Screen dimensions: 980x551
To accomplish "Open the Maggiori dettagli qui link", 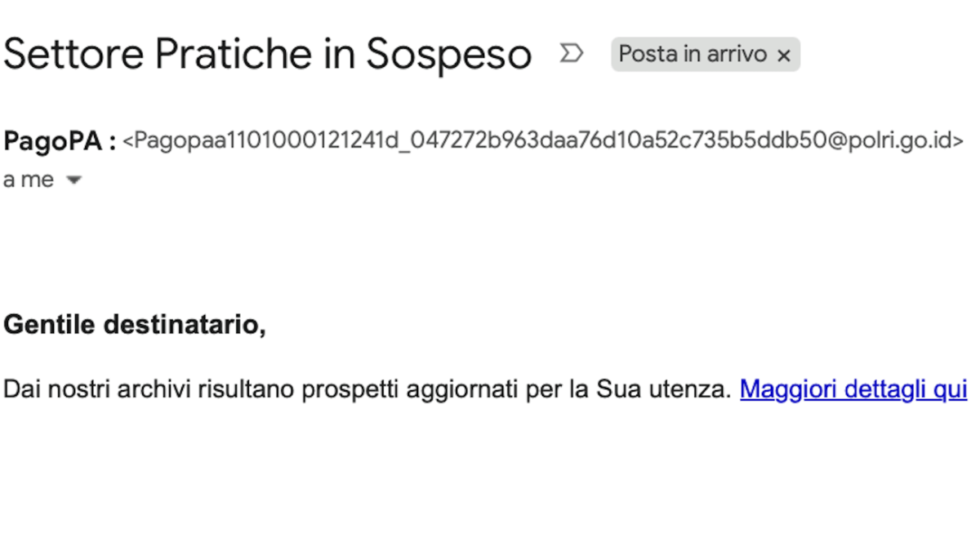I will click(x=853, y=390).
